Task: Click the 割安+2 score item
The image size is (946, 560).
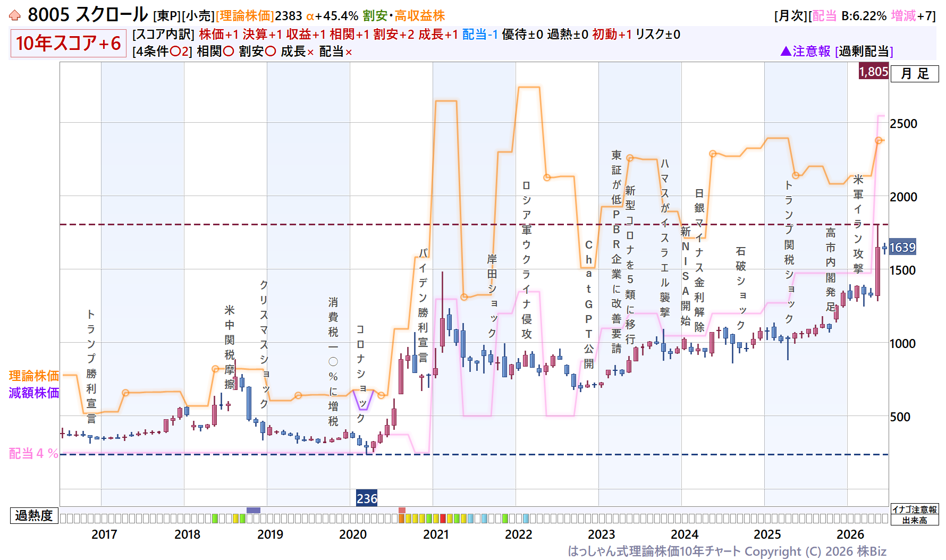Action: point(394,35)
